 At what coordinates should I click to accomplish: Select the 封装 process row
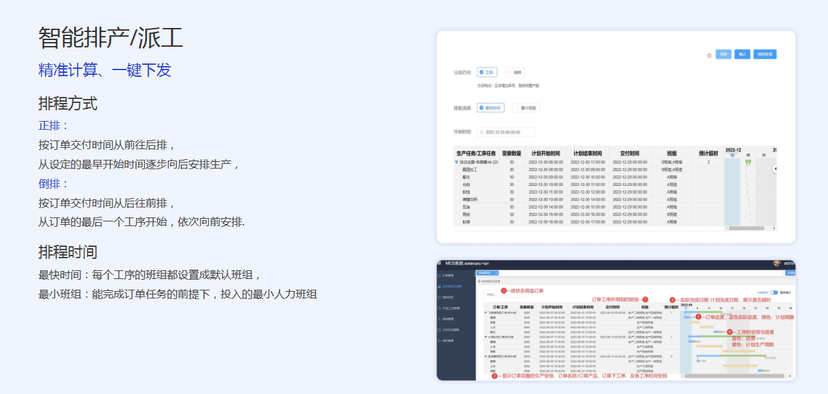pos(589,222)
